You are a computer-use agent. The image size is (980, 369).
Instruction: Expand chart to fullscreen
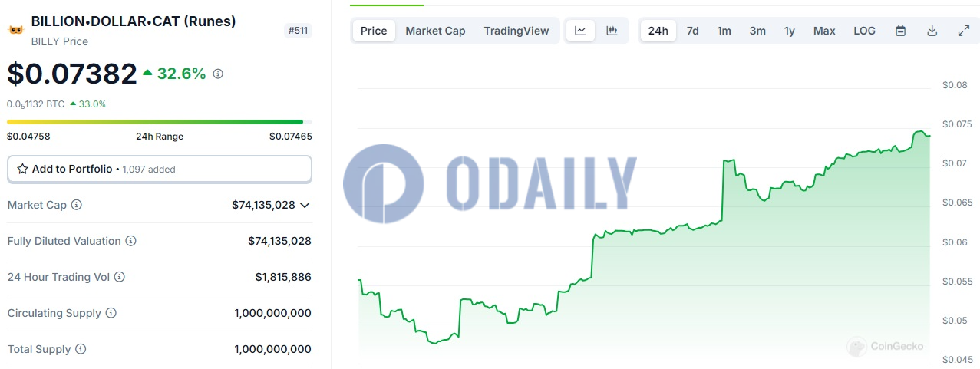(964, 31)
